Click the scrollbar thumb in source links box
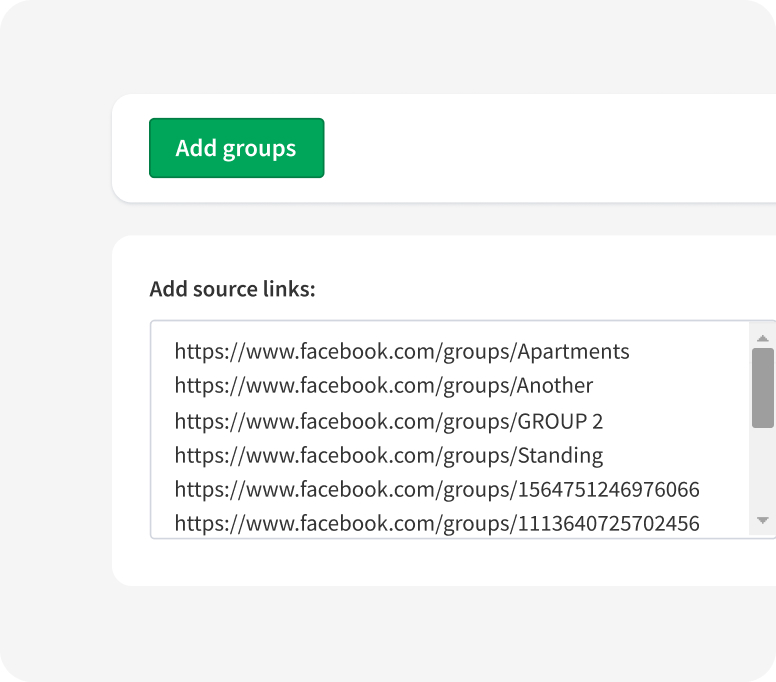The image size is (776, 682). coord(762,387)
